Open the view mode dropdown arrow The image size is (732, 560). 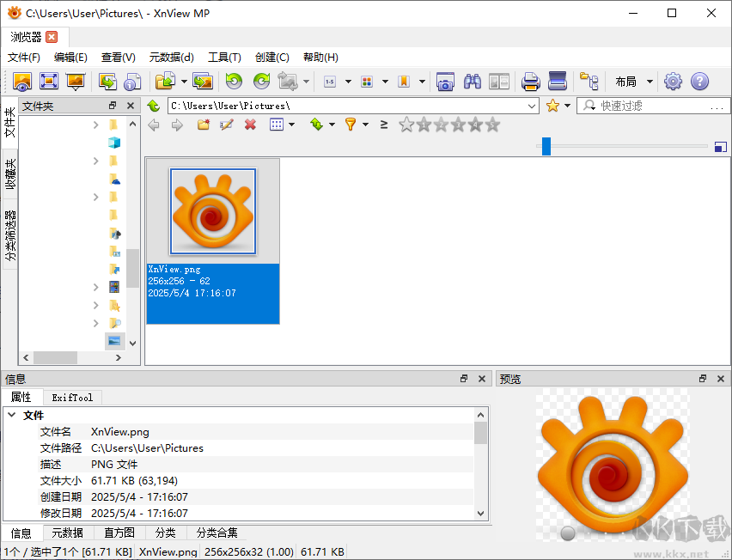click(x=292, y=125)
